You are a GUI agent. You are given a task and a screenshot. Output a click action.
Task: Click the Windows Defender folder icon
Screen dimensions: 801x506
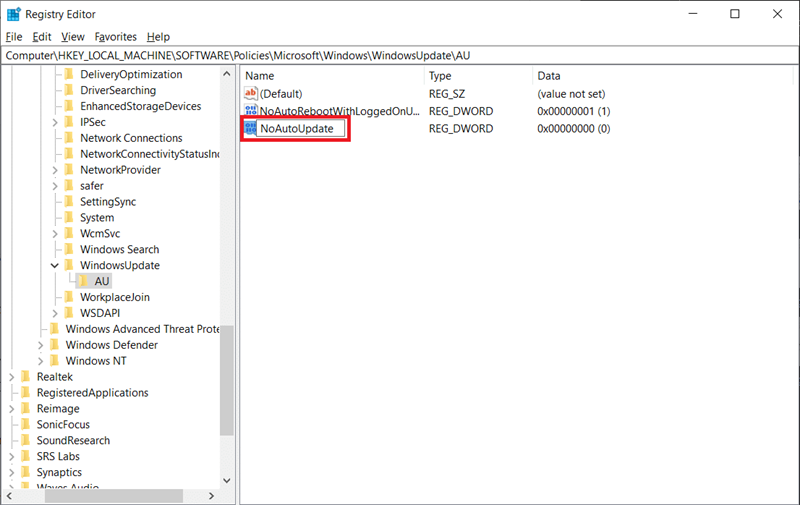coord(55,345)
